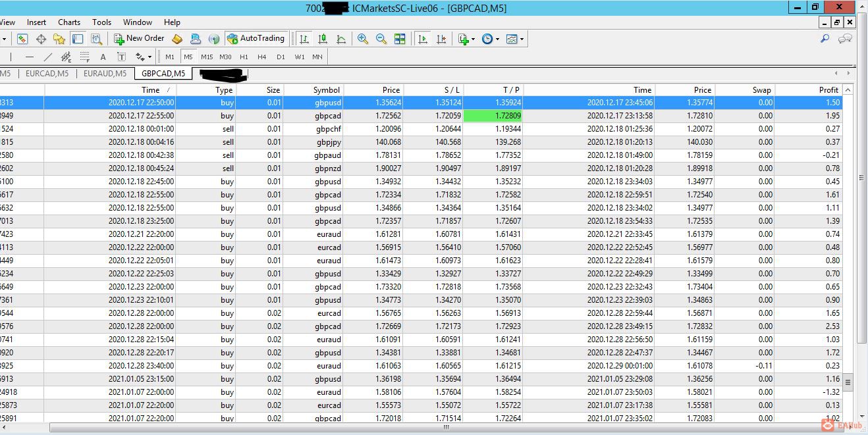Select the Fibonacci retracement tool
Image resolution: width=868 pixels, height=435 pixels.
84,57
